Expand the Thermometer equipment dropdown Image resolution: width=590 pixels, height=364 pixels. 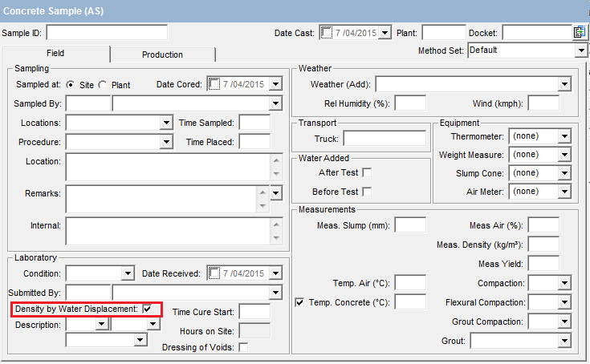pos(564,136)
